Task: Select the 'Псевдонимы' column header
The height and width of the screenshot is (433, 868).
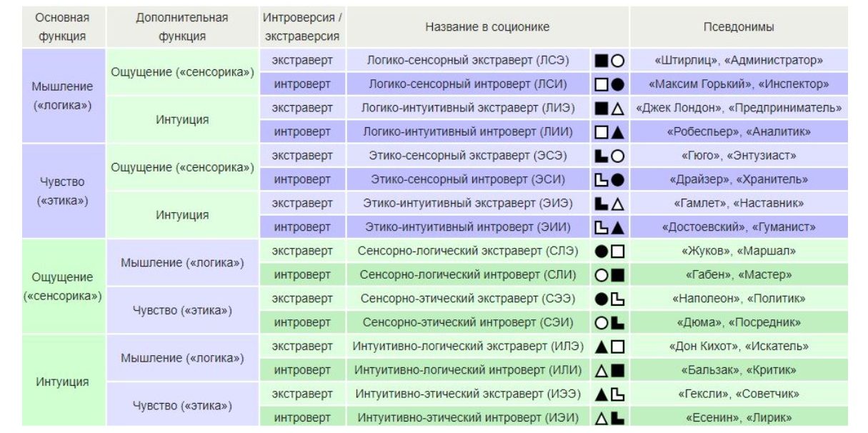Action: click(739, 27)
